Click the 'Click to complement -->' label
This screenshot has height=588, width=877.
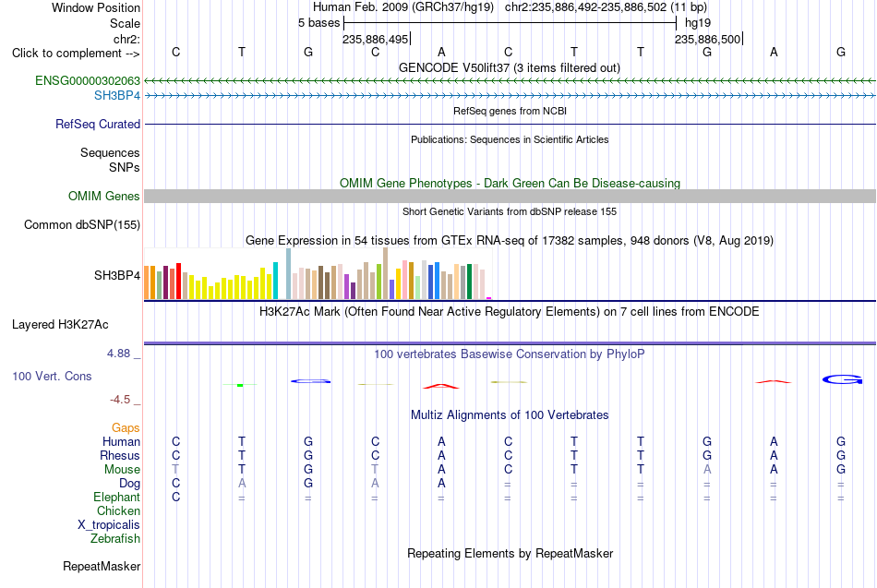(x=76, y=54)
